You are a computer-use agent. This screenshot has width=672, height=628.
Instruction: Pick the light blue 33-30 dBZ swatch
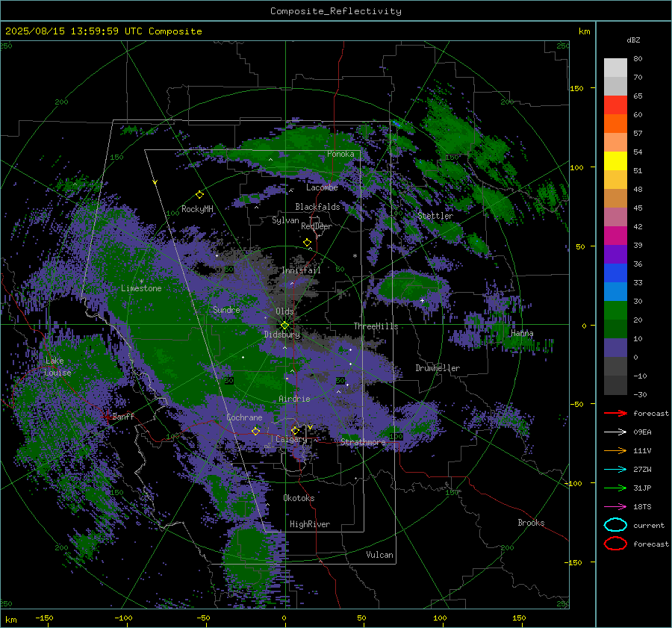[x=615, y=291]
